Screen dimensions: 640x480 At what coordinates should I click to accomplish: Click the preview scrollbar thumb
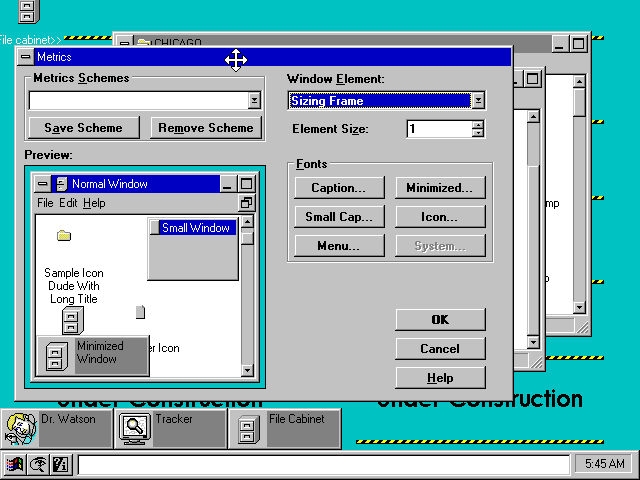tap(247, 237)
